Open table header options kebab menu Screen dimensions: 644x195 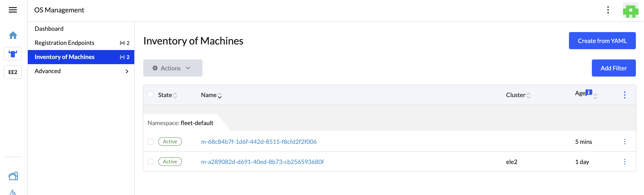pyautogui.click(x=625, y=95)
